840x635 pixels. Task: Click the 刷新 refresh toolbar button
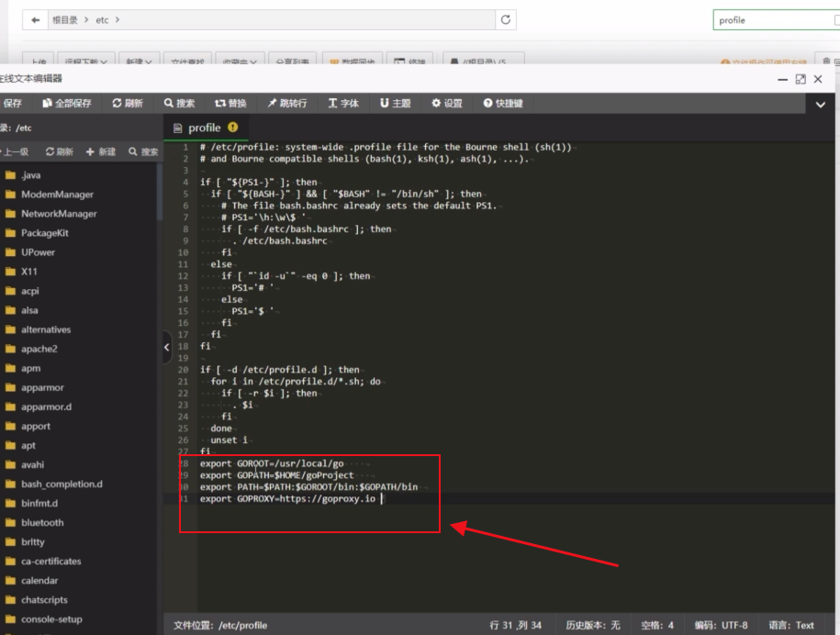(128, 104)
